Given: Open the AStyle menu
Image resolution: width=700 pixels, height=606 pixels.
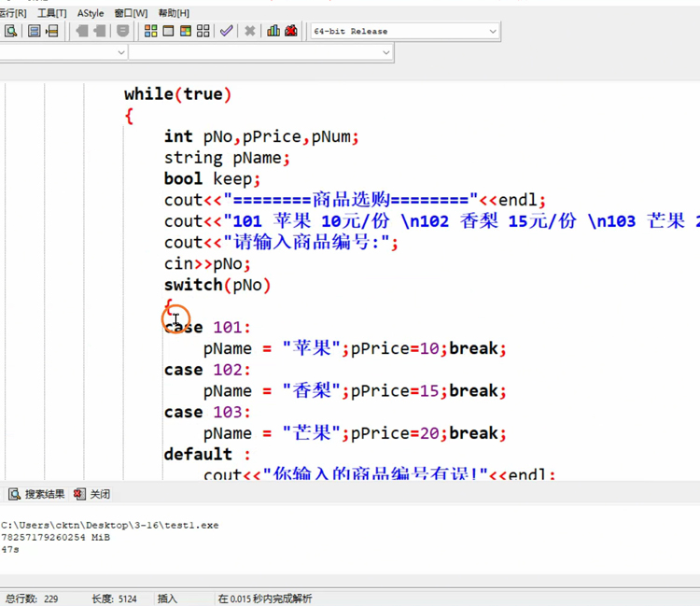Looking at the screenshot, I should [x=91, y=13].
